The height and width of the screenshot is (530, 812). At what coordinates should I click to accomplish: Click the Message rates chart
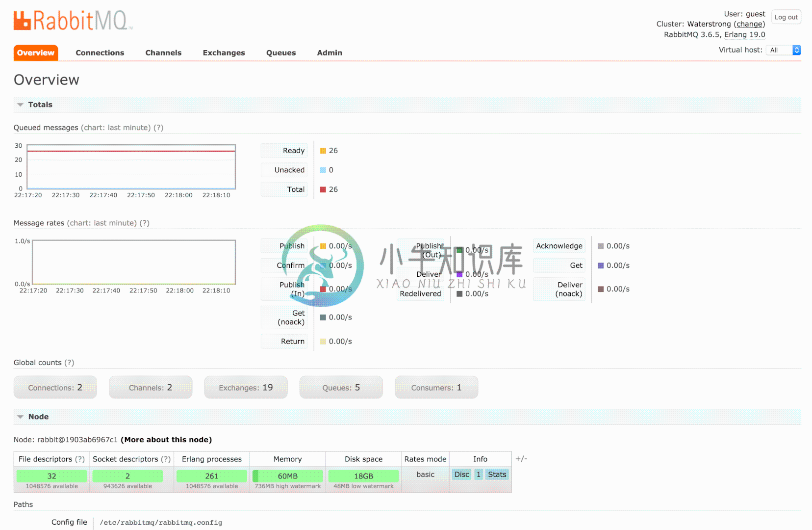point(134,262)
